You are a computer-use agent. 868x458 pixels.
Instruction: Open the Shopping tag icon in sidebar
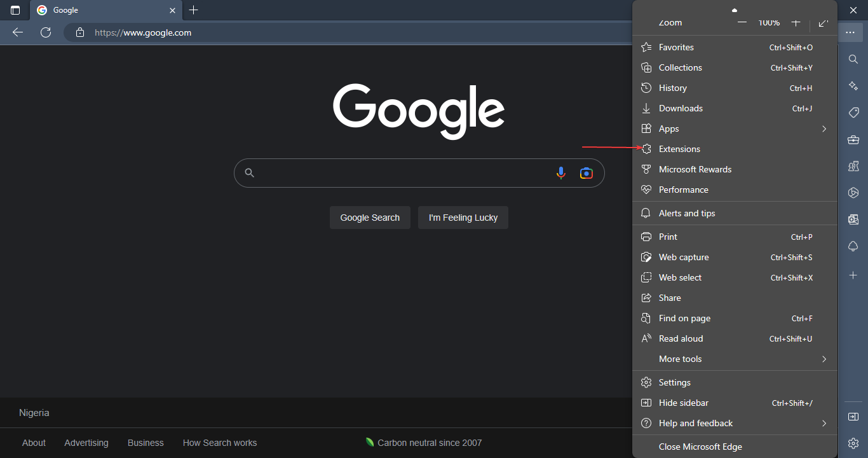click(x=853, y=113)
